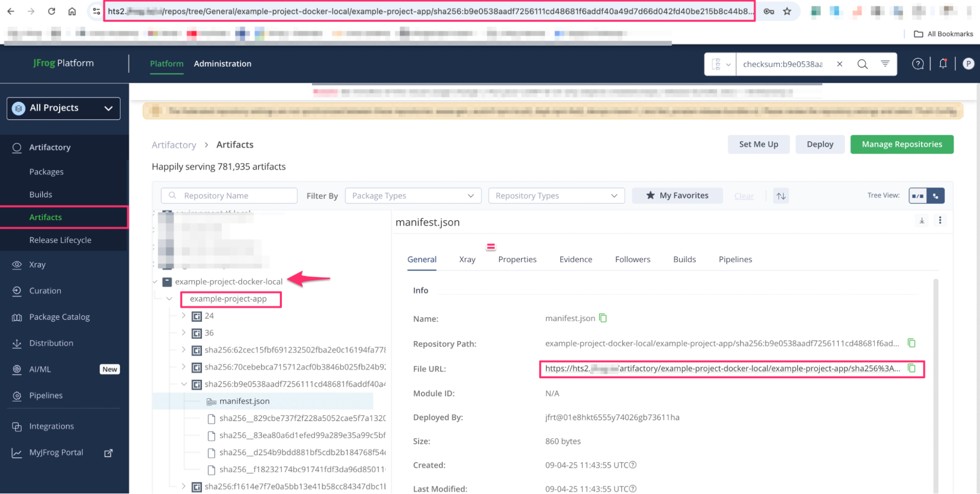Focus Repository Name search field
The width and height of the screenshot is (980, 494).
pos(229,196)
